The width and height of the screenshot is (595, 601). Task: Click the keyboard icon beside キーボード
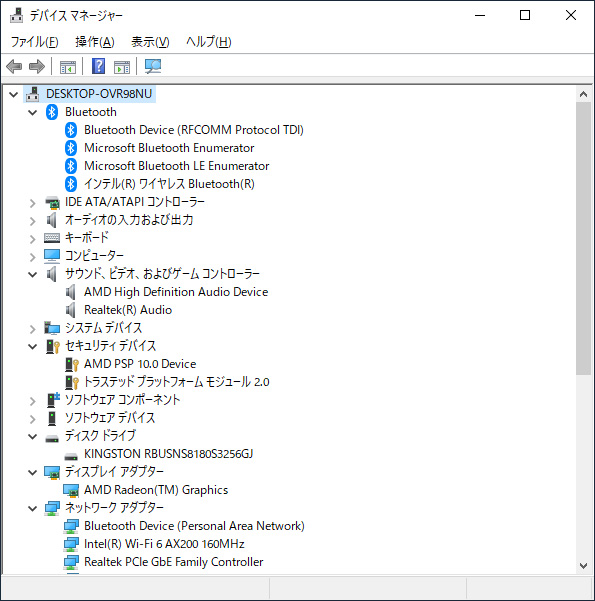[52, 238]
